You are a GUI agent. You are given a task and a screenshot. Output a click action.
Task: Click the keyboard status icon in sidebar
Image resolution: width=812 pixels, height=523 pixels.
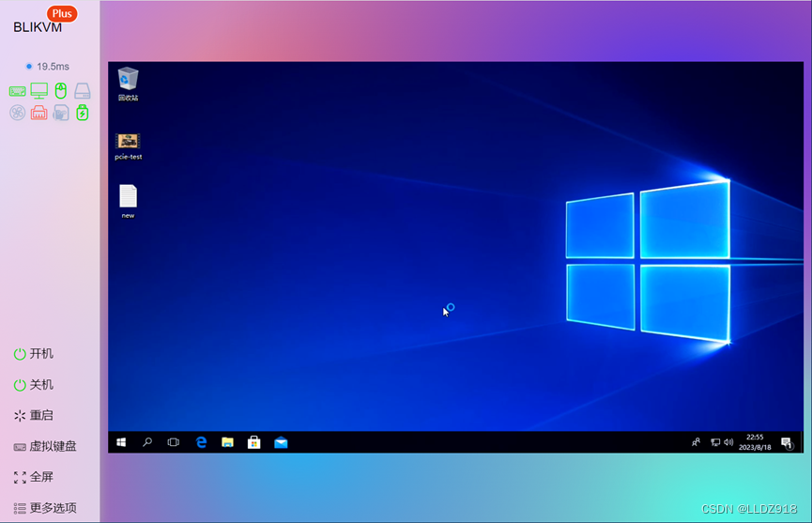click(17, 91)
